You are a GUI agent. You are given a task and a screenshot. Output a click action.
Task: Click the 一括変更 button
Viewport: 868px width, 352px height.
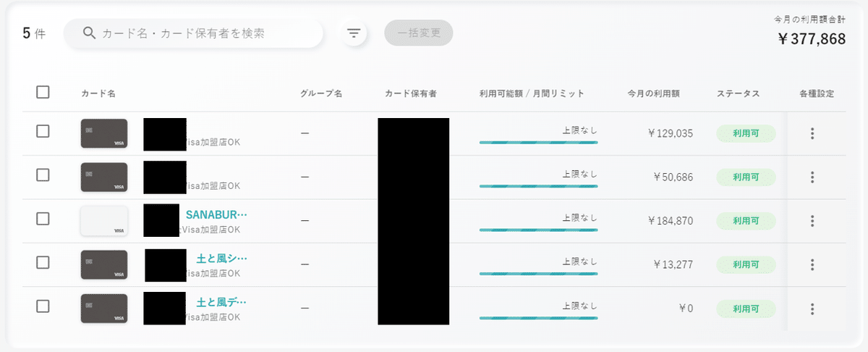(419, 33)
